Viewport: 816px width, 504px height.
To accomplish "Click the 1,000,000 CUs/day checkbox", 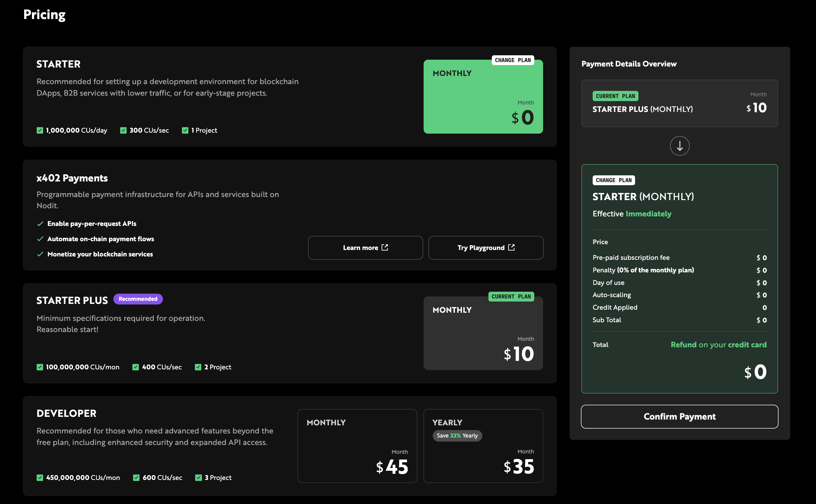I will pos(40,130).
